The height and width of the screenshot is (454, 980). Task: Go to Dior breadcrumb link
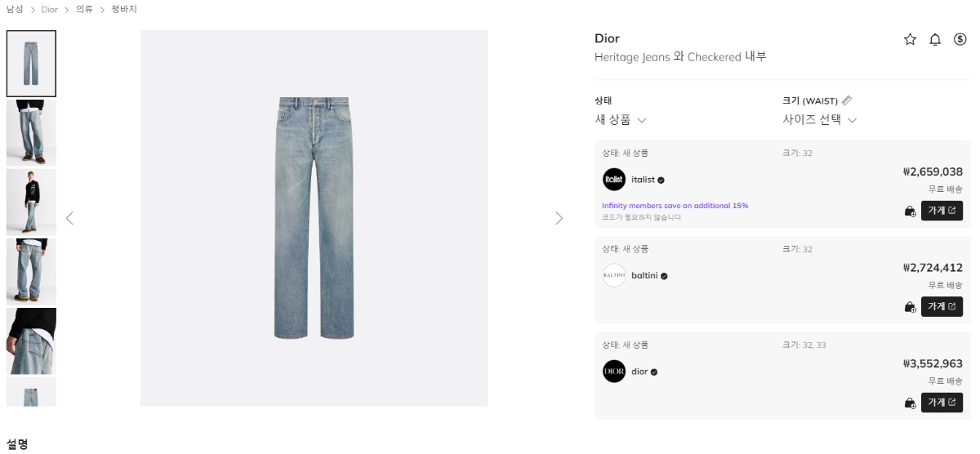(50, 9)
